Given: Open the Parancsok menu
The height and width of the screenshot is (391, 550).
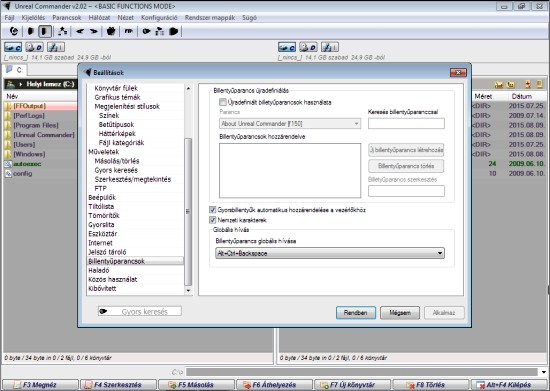Looking at the screenshot, I should (67, 18).
